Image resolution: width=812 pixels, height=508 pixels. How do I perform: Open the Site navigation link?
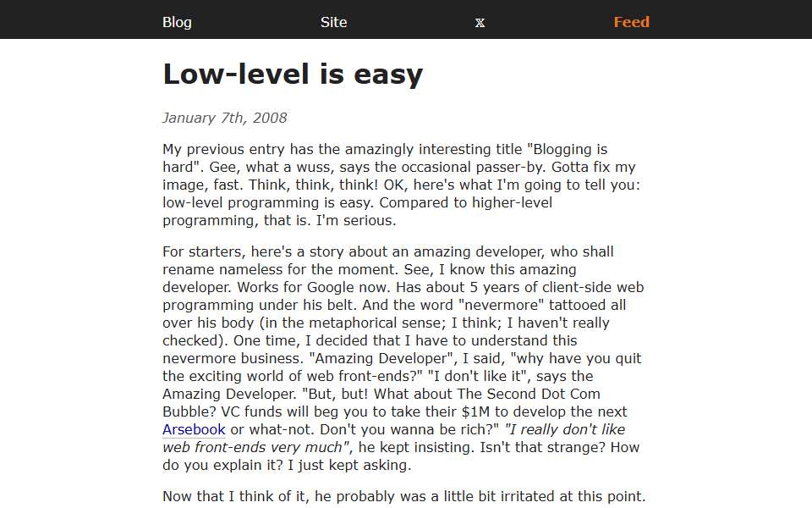pos(333,22)
